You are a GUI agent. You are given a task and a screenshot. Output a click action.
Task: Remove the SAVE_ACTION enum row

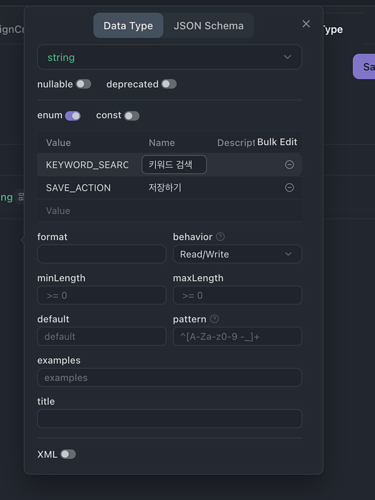click(289, 187)
